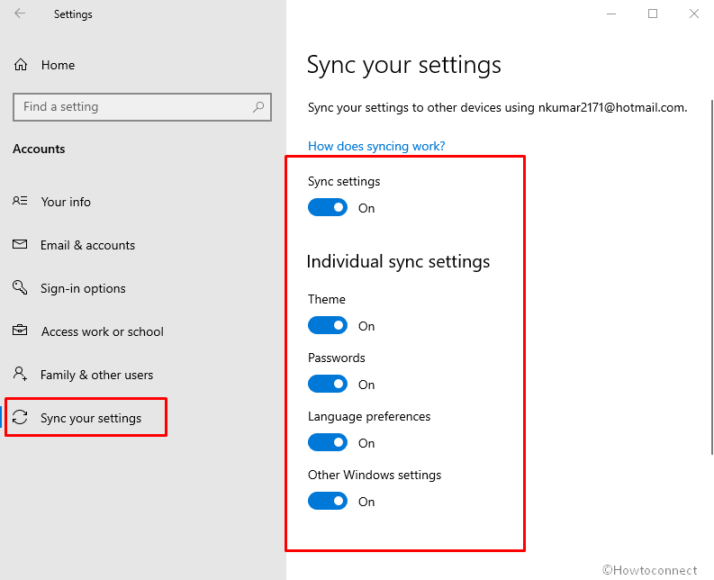714x580 pixels.
Task: Click the vertical scrollbar on right edge
Action: coord(712,277)
